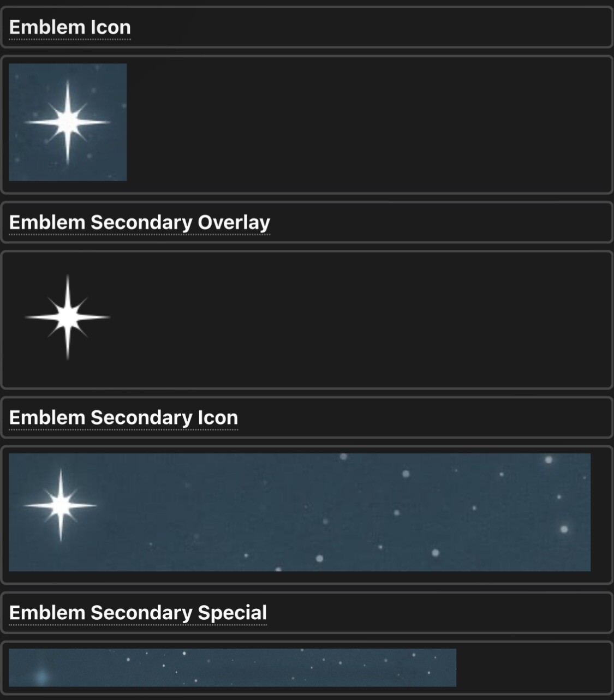The height and width of the screenshot is (700, 614).
Task: Select the square starfield emblem preview
Action: (x=67, y=122)
